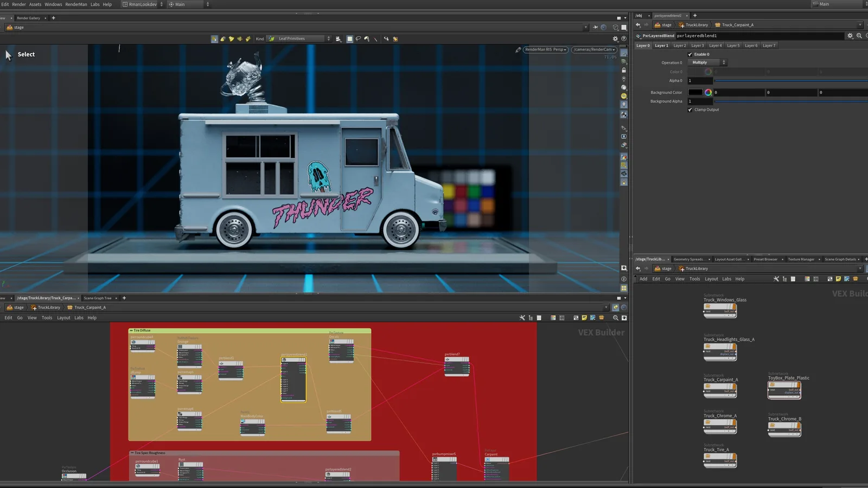868x488 pixels.
Task: Click back arrow in the parameter pane path
Action: (x=638, y=25)
